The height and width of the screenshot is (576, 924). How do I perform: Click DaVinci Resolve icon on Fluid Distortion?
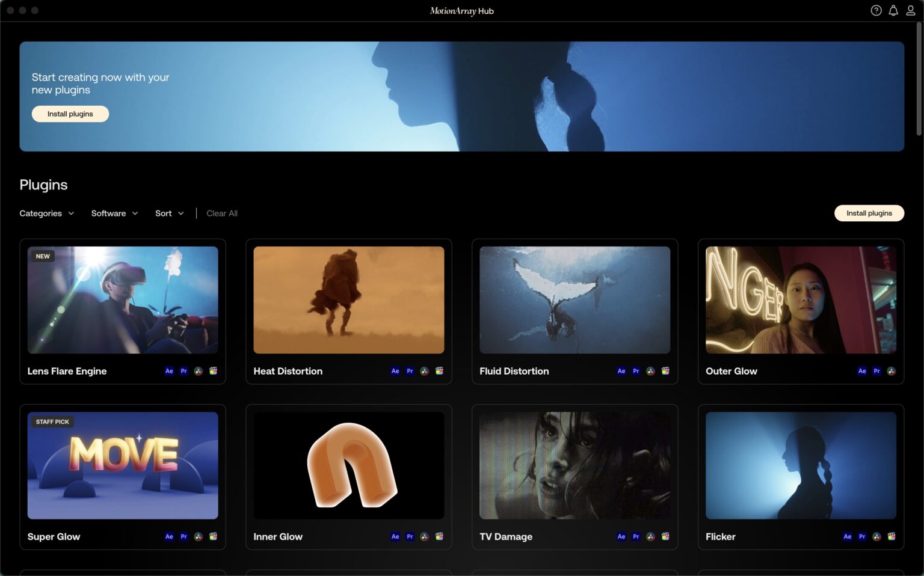[x=650, y=371]
